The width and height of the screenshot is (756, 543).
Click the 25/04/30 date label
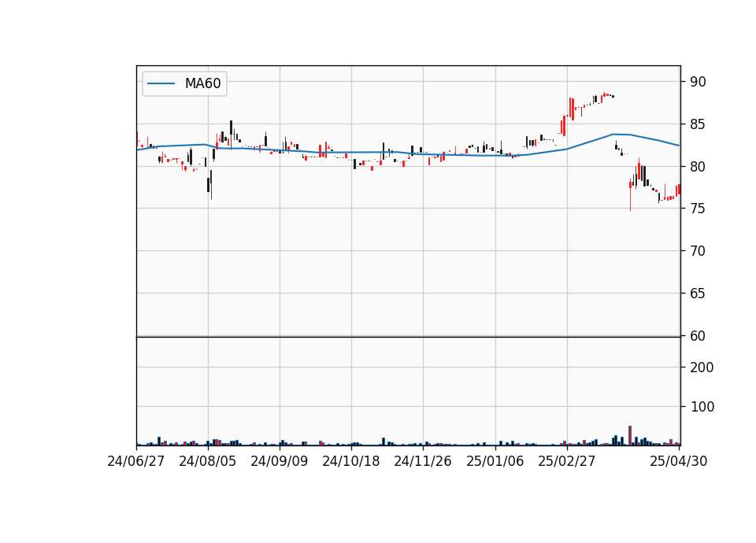pyautogui.click(x=679, y=461)
